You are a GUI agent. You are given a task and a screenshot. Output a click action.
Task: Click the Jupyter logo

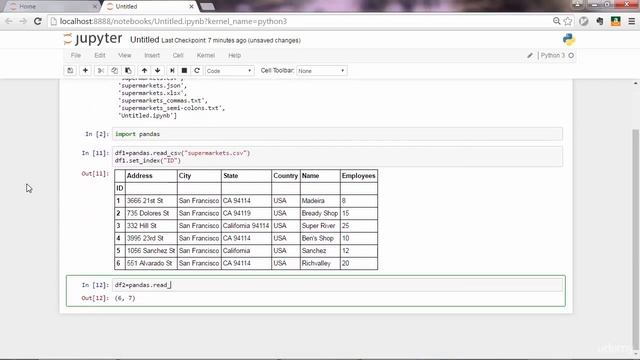click(93, 39)
